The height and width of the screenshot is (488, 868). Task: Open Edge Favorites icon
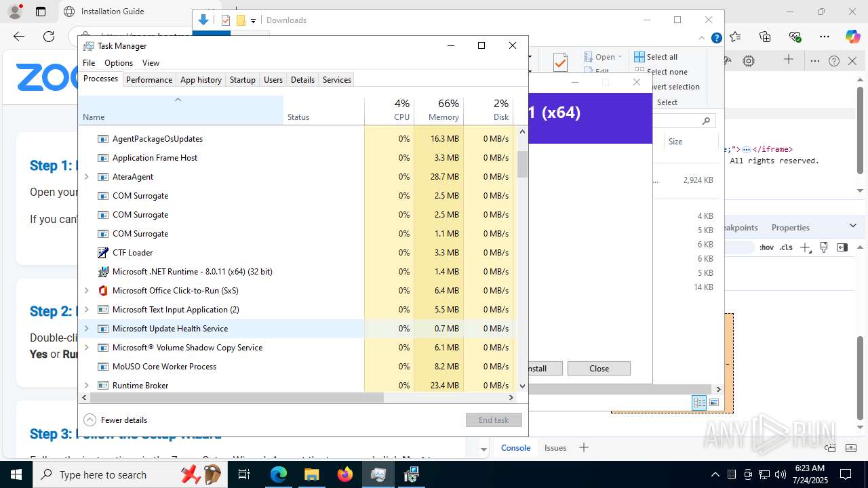(x=736, y=37)
